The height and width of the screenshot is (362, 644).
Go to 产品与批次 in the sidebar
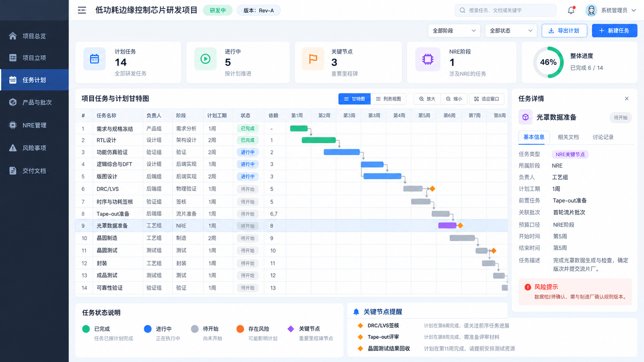pyautogui.click(x=34, y=102)
